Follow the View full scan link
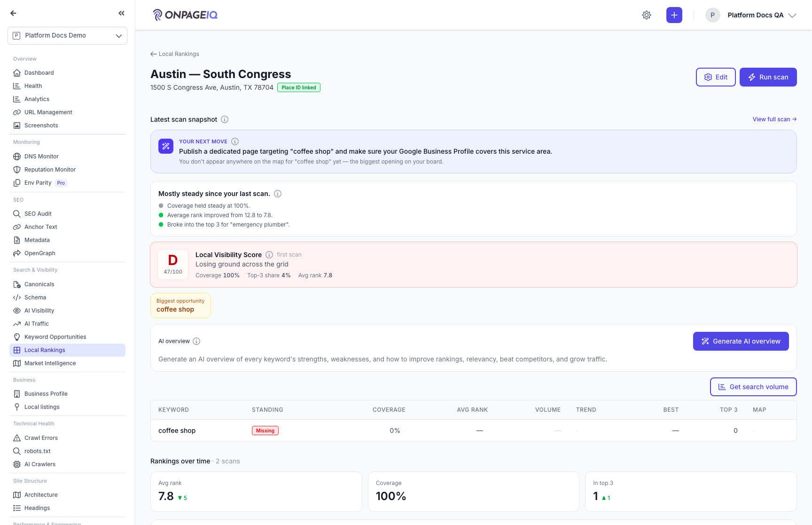The height and width of the screenshot is (525, 812). [x=774, y=119]
